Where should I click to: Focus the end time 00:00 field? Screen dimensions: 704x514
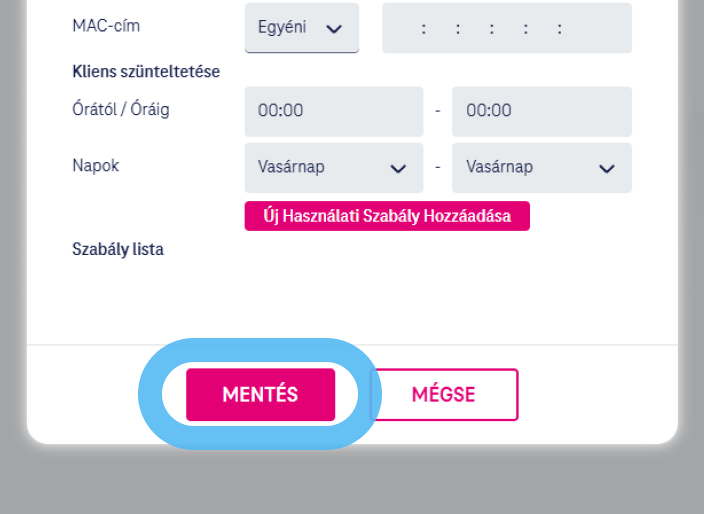[x=541, y=111]
